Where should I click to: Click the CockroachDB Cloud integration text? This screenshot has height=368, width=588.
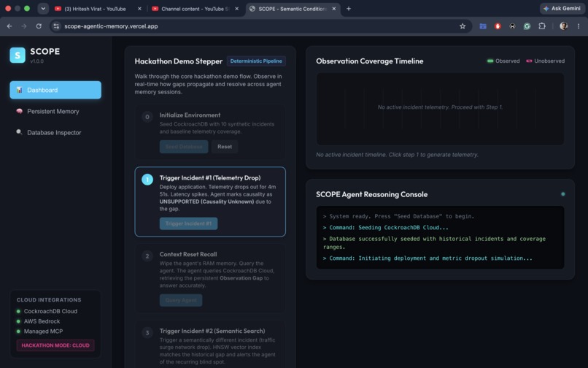coord(50,311)
